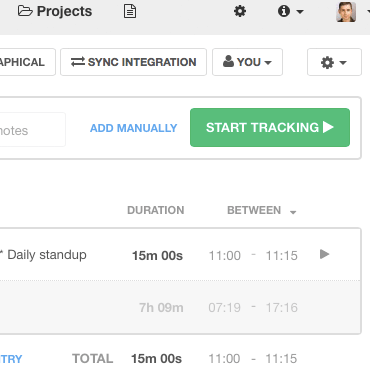370x370 pixels.
Task: Open settings gear in top bar
Action: click(x=240, y=11)
